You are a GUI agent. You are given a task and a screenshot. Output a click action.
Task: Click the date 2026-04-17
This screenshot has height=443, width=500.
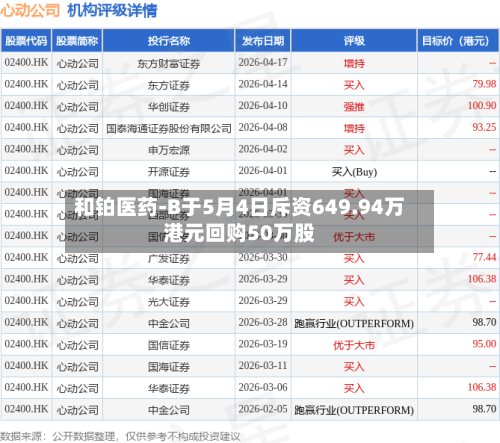pyautogui.click(x=263, y=63)
